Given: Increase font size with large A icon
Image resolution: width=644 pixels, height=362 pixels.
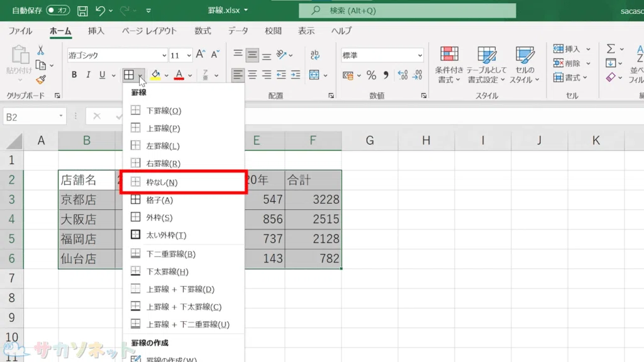Looking at the screenshot, I should click(201, 54).
